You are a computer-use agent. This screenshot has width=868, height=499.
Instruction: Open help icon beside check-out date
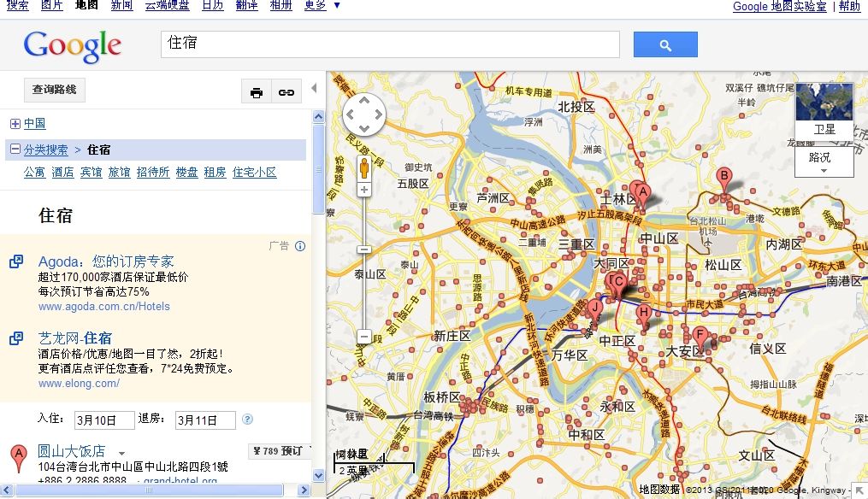(x=247, y=420)
